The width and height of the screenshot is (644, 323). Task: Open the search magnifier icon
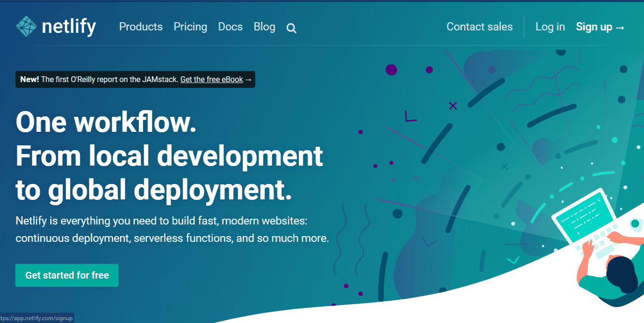(291, 28)
